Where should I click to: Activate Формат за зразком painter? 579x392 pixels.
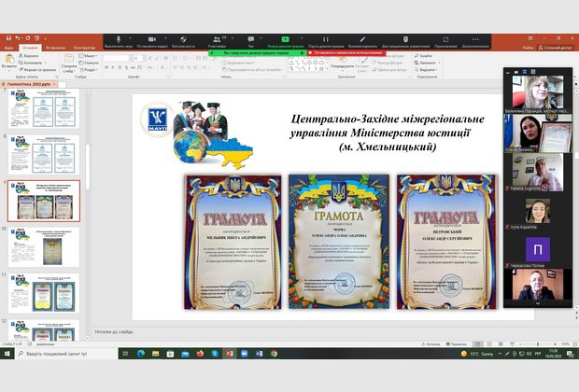pos(37,69)
